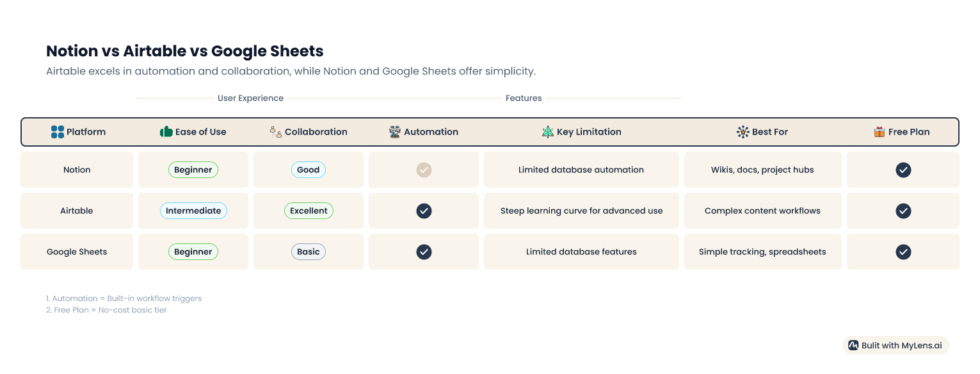This screenshot has width=980, height=374.
Task: Click the Basic collaboration badge
Action: click(309, 252)
